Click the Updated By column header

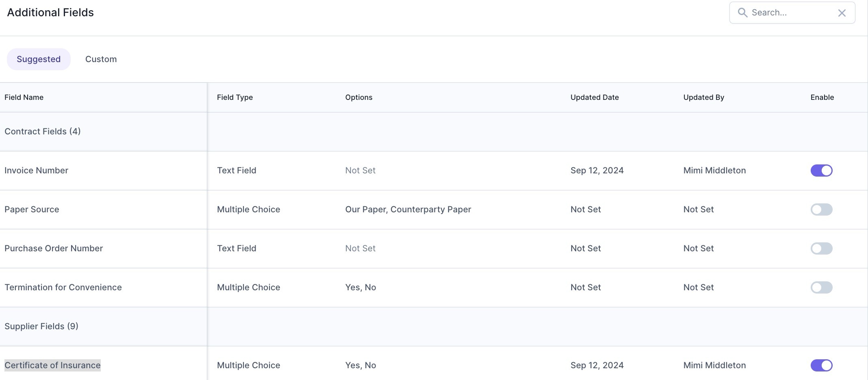pos(703,97)
